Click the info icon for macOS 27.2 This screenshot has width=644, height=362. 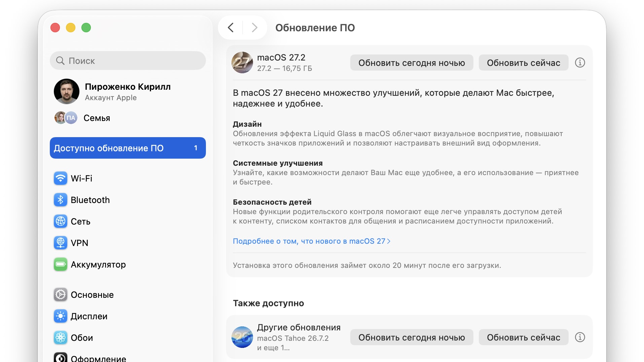click(x=580, y=63)
